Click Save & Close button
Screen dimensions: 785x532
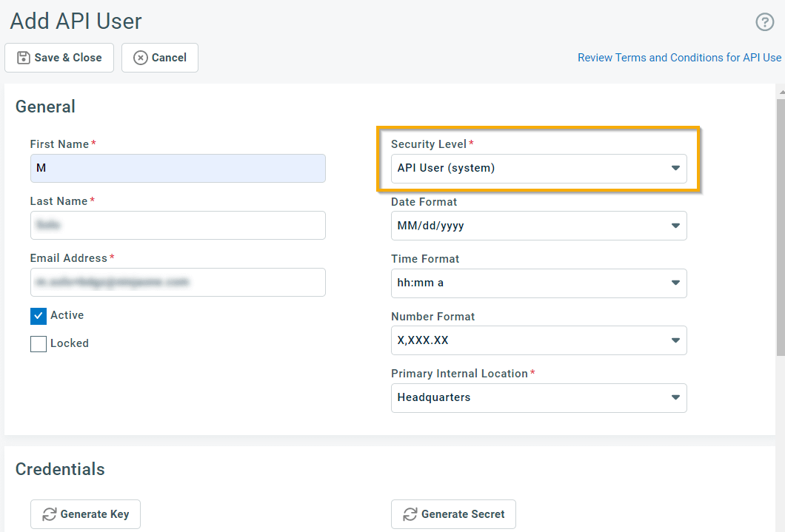click(x=59, y=58)
